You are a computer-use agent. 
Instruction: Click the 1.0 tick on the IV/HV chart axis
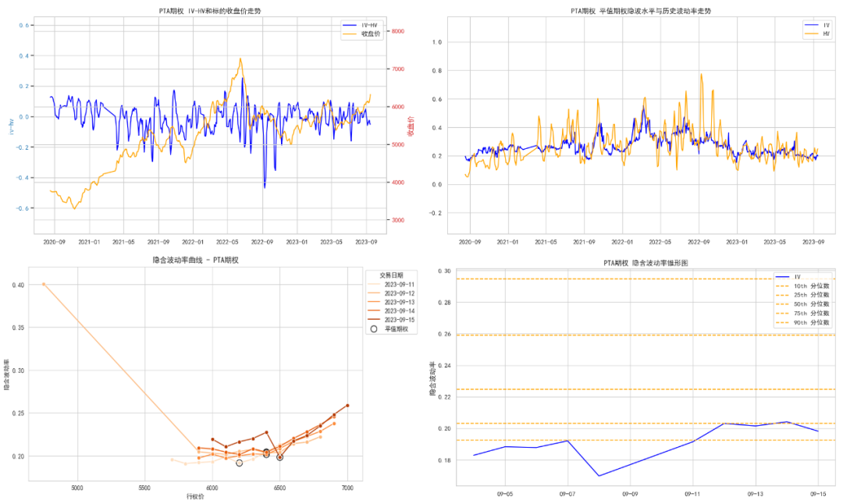(437, 42)
